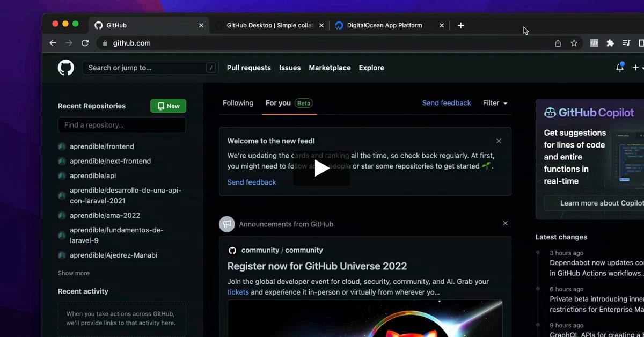Open Register now for GitHub Universe 2022 heading

(317, 266)
